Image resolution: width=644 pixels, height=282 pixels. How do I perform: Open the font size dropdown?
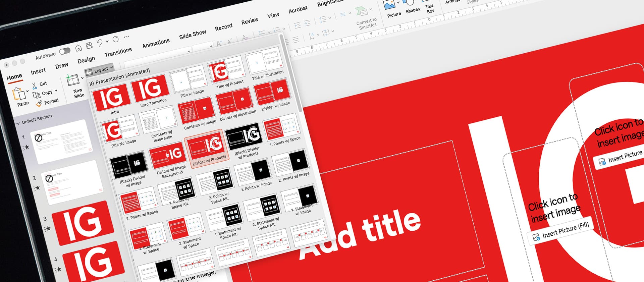pos(211,46)
